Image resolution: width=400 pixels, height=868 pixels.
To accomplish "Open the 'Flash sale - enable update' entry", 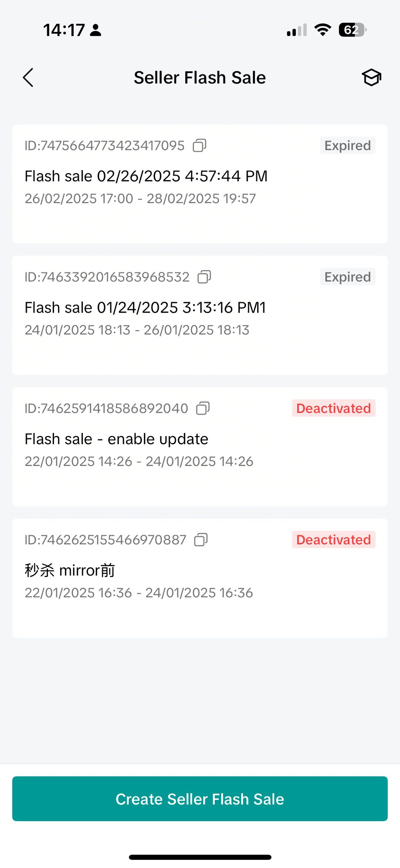I will (116, 439).
